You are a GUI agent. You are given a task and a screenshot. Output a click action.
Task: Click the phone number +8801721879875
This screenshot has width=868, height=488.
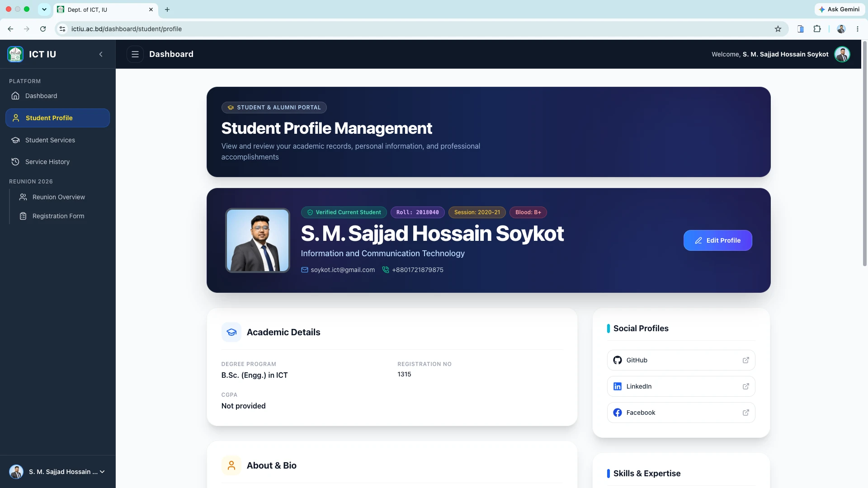pos(418,270)
